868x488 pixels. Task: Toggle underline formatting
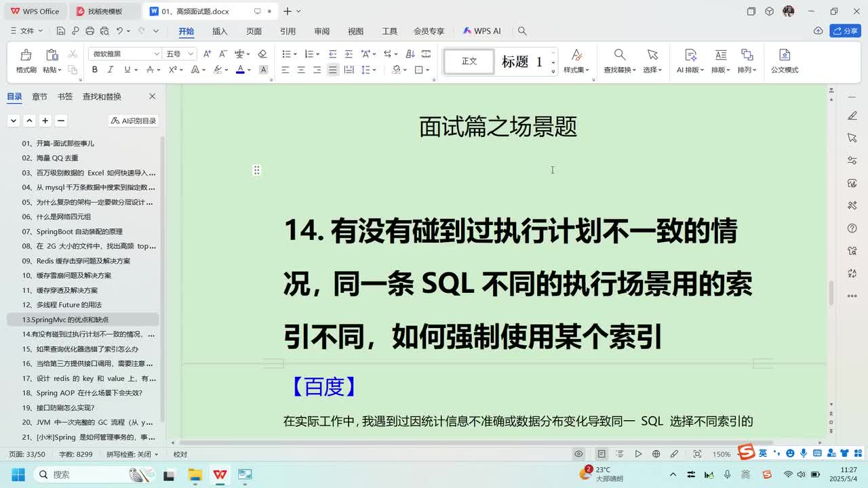[x=127, y=70]
